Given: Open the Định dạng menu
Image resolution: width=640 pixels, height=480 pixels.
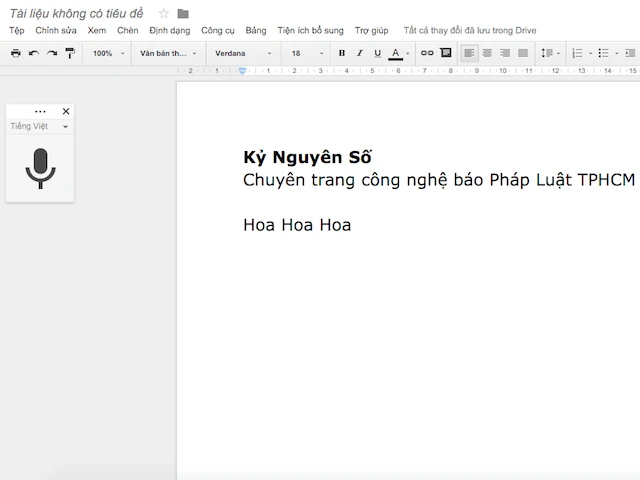Looking at the screenshot, I should pos(169,31).
